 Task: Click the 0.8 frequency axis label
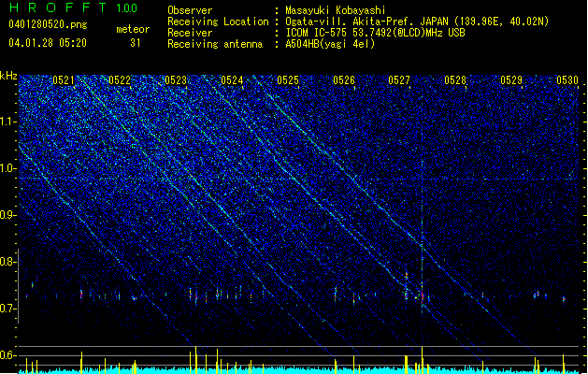pyautogui.click(x=8, y=262)
